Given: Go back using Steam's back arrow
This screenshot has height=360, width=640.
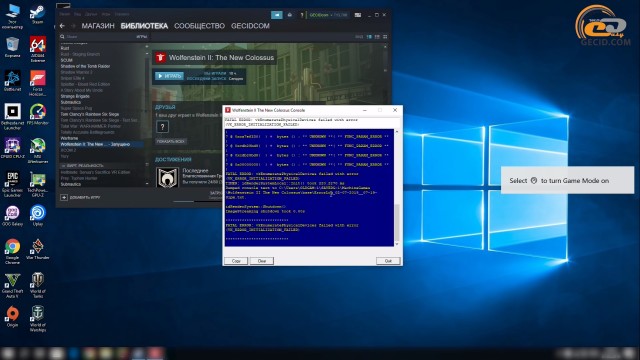Looking at the screenshot, I should point(62,26).
